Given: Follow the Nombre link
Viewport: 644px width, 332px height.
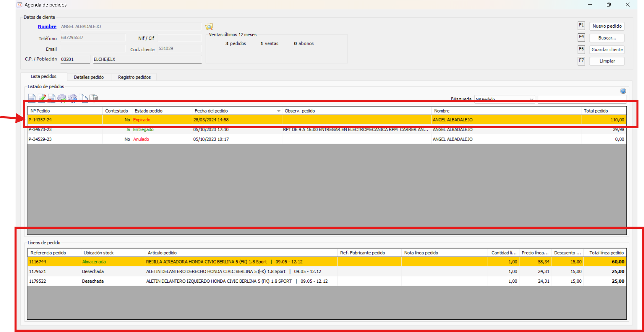Looking at the screenshot, I should click(47, 27).
